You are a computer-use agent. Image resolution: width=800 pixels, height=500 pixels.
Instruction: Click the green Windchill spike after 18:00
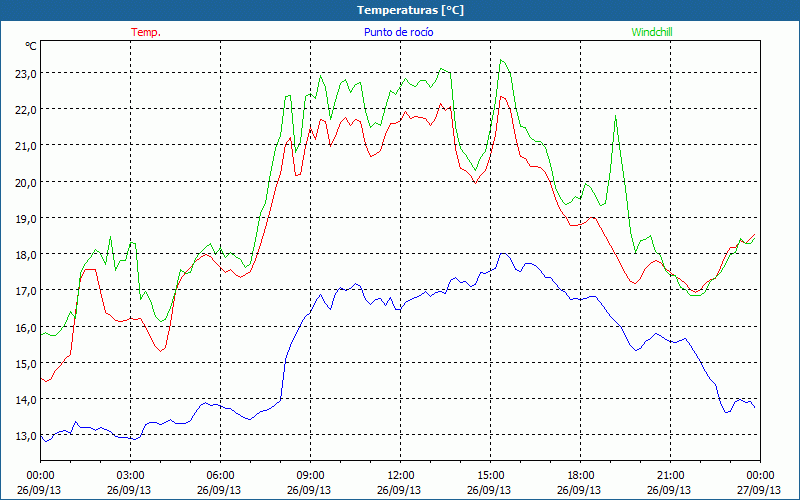tap(616, 116)
